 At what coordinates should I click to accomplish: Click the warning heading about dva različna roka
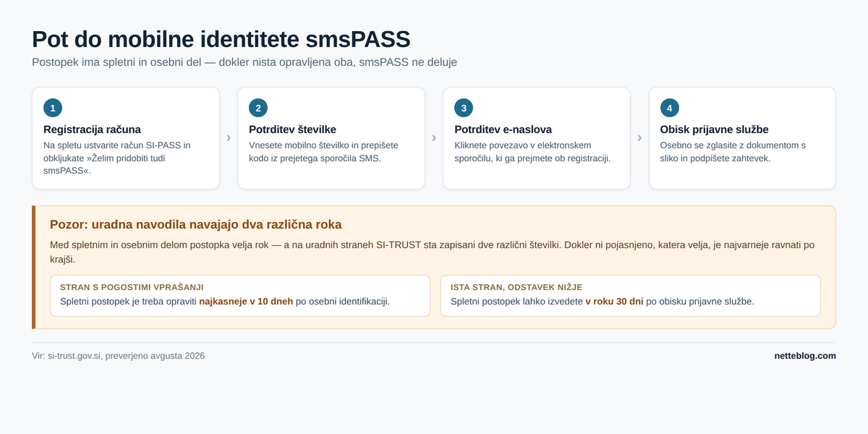click(195, 224)
